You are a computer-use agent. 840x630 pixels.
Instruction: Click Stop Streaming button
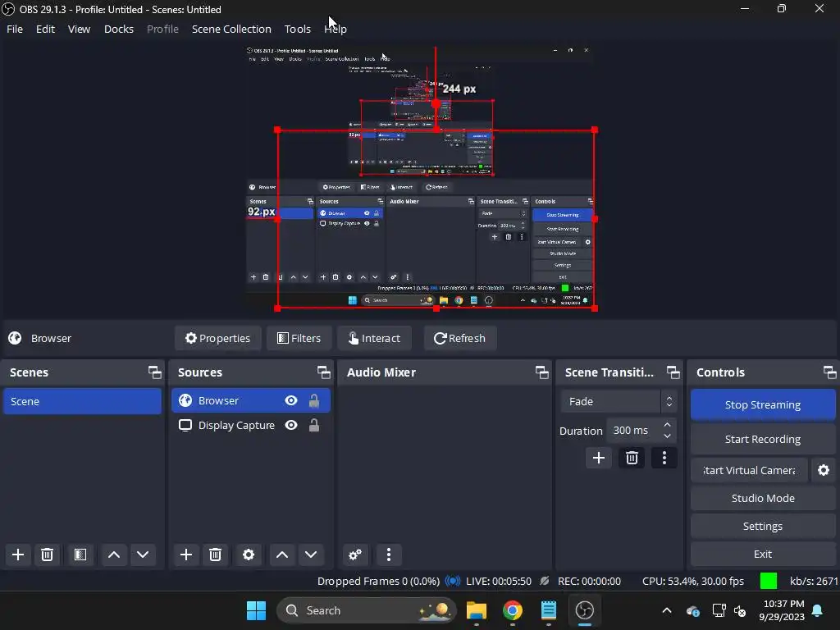click(763, 404)
